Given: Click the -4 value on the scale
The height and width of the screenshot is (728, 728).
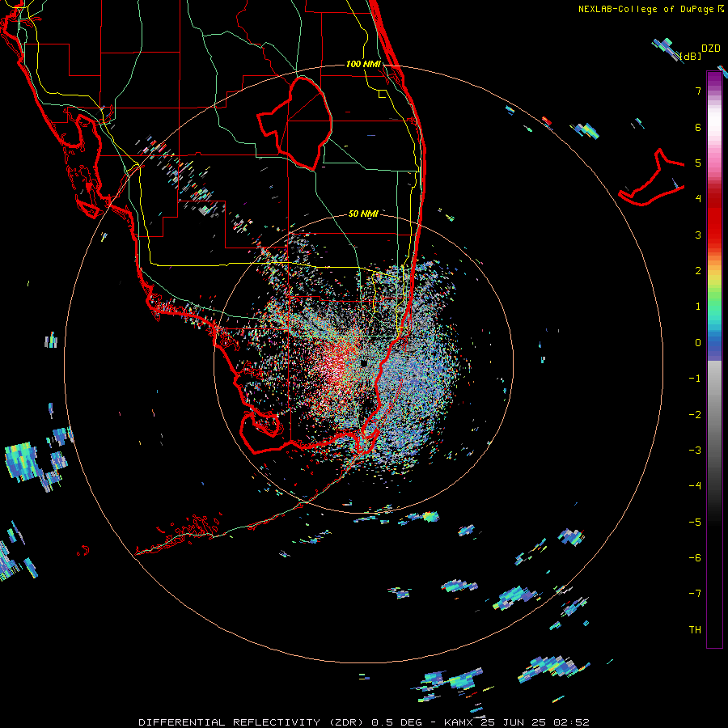Looking at the screenshot, I should tap(695, 486).
